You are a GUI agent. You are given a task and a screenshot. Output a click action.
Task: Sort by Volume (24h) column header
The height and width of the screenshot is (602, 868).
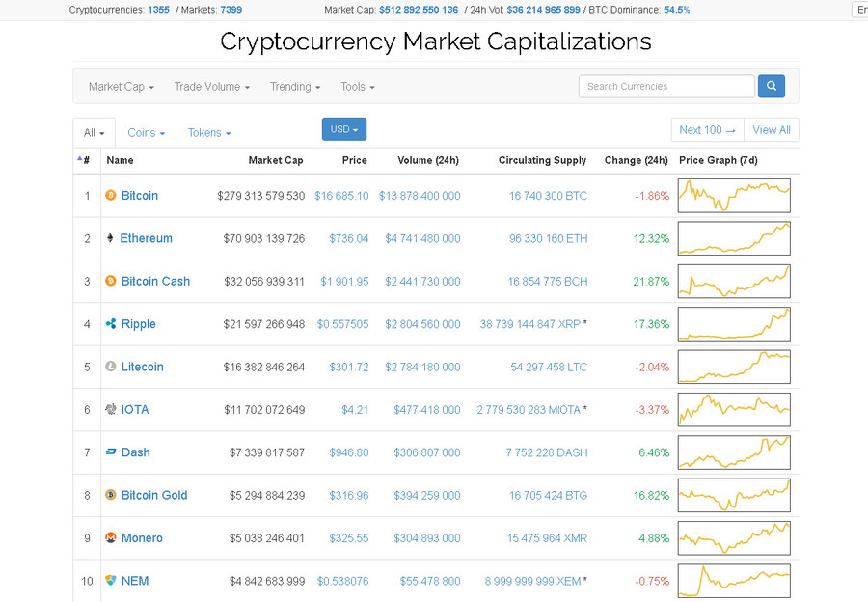(428, 160)
